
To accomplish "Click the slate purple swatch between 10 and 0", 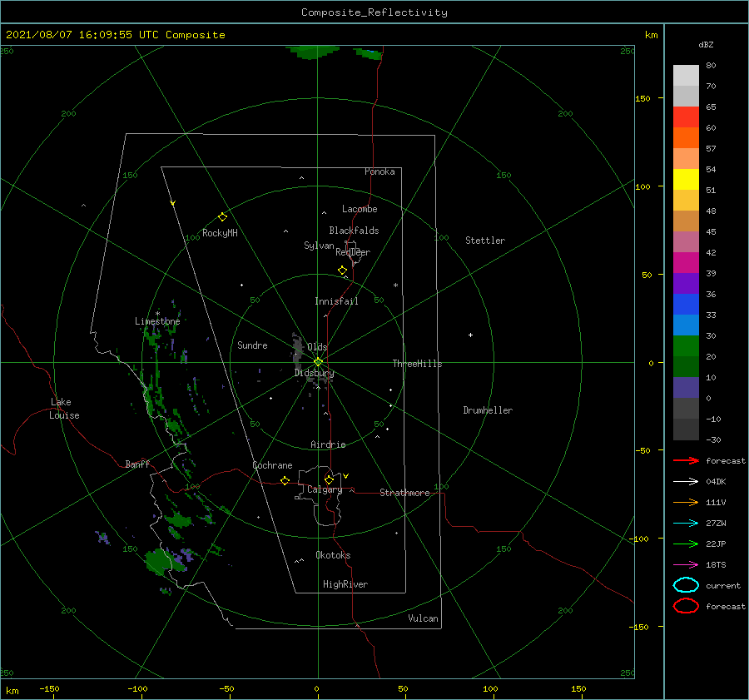I will (686, 388).
